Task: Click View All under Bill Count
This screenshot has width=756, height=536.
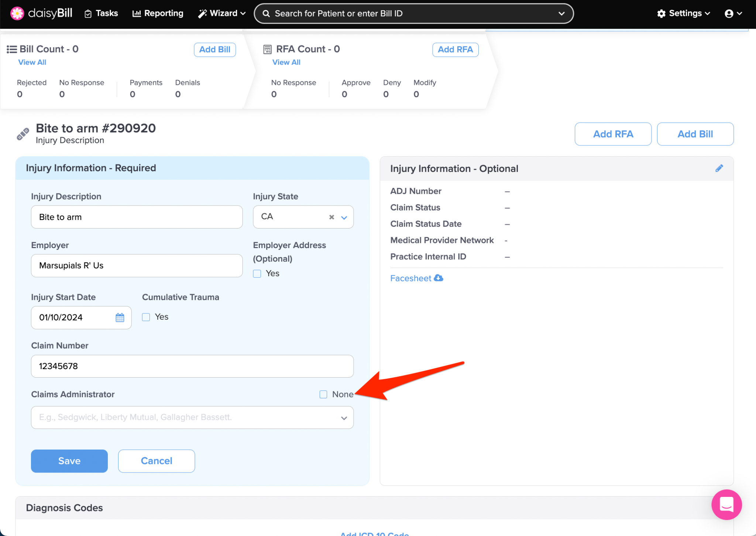Action: click(x=32, y=62)
